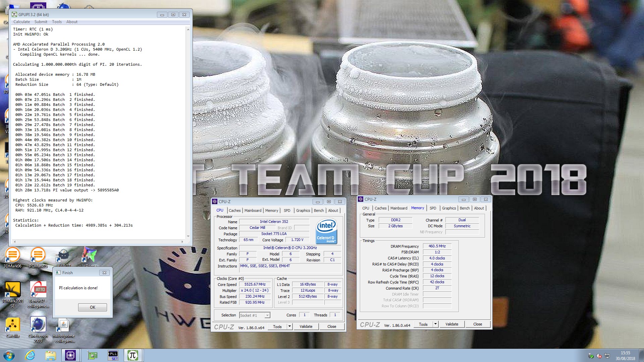Click the DRAM Frequency value 460.5 MHz
Screen dimensions: 644x362
[x=437, y=246]
